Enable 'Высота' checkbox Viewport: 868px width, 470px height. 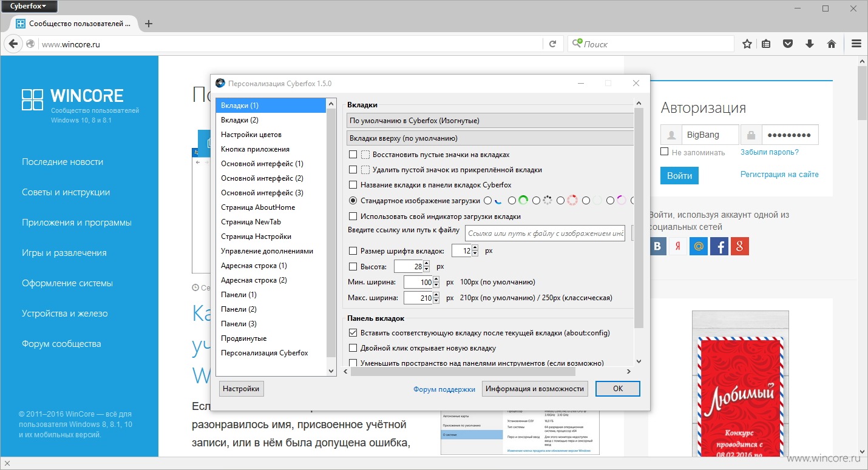tap(353, 266)
